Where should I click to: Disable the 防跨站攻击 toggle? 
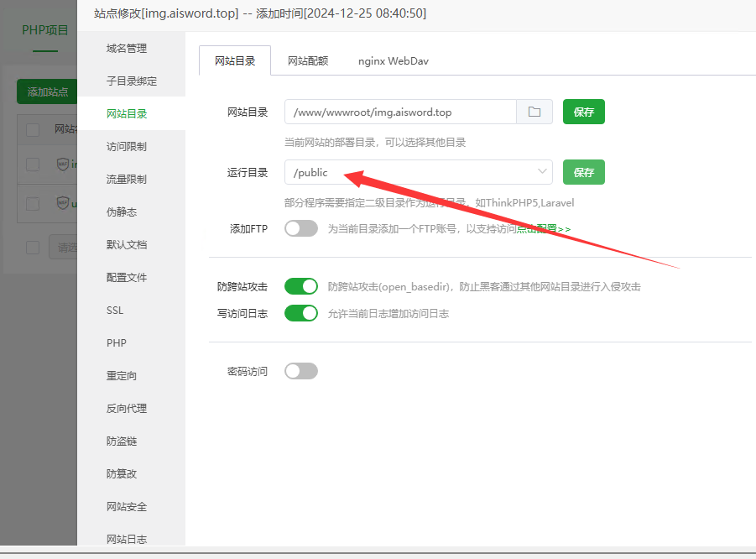click(x=301, y=287)
